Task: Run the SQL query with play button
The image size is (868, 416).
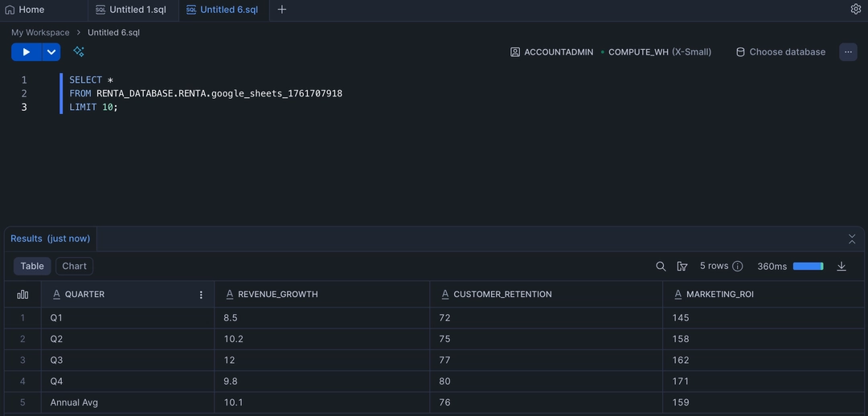Action: tap(26, 52)
